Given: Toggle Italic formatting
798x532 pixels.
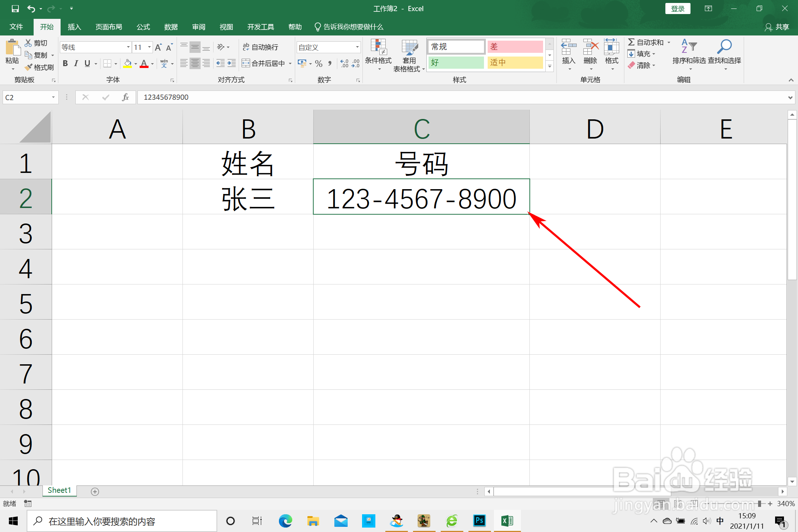Looking at the screenshot, I should pos(76,64).
